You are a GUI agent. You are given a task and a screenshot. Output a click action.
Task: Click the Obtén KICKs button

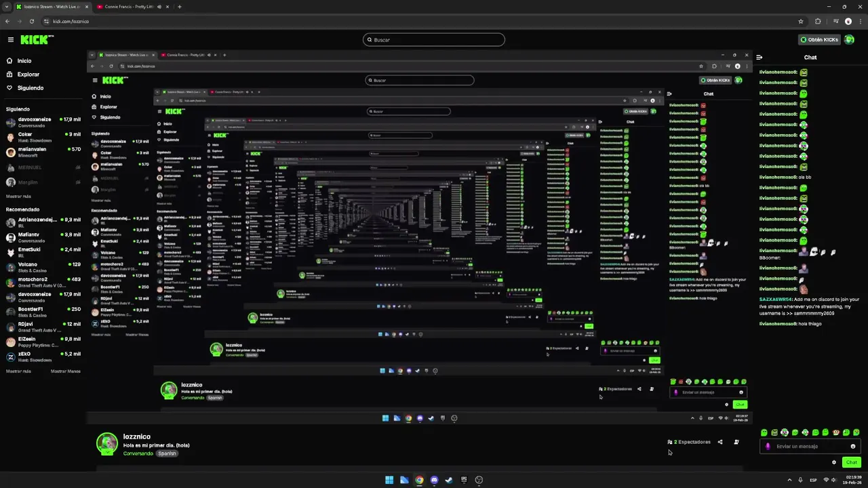tap(818, 39)
